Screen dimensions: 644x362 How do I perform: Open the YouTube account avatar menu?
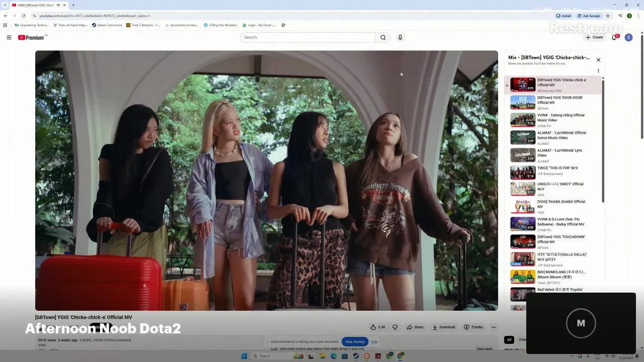click(628, 37)
